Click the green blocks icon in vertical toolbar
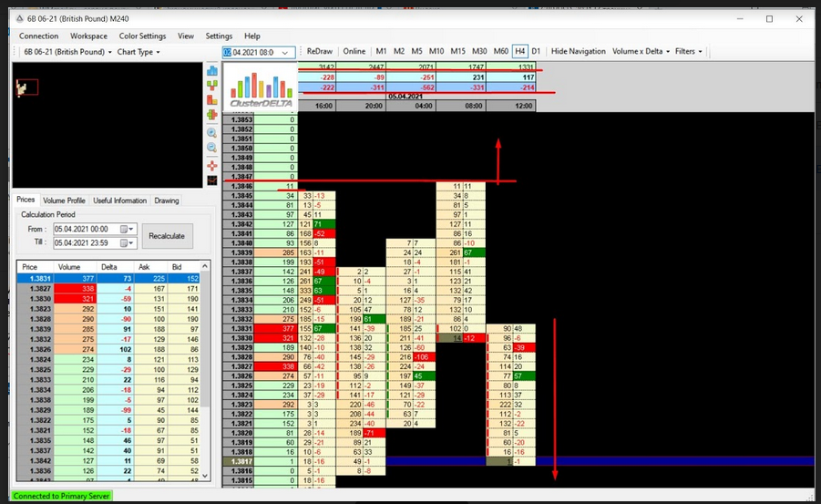821x504 pixels. 212,84
